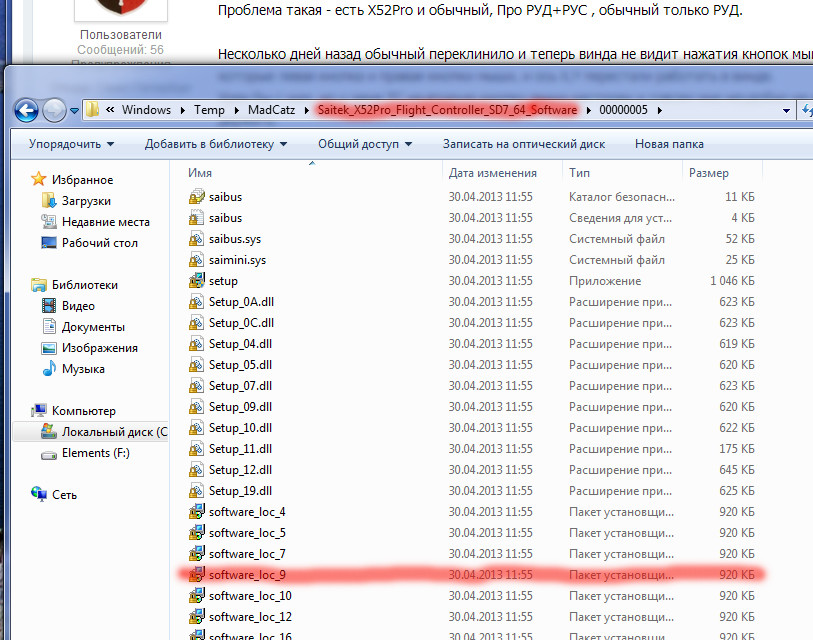
Task: Select the saibus.sys file icon
Action: tap(197, 239)
